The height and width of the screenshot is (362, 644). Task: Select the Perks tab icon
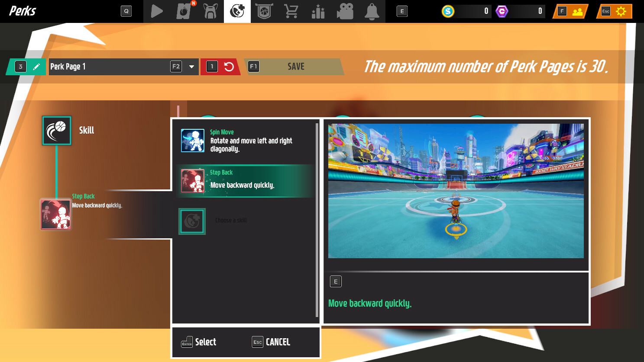point(237,11)
